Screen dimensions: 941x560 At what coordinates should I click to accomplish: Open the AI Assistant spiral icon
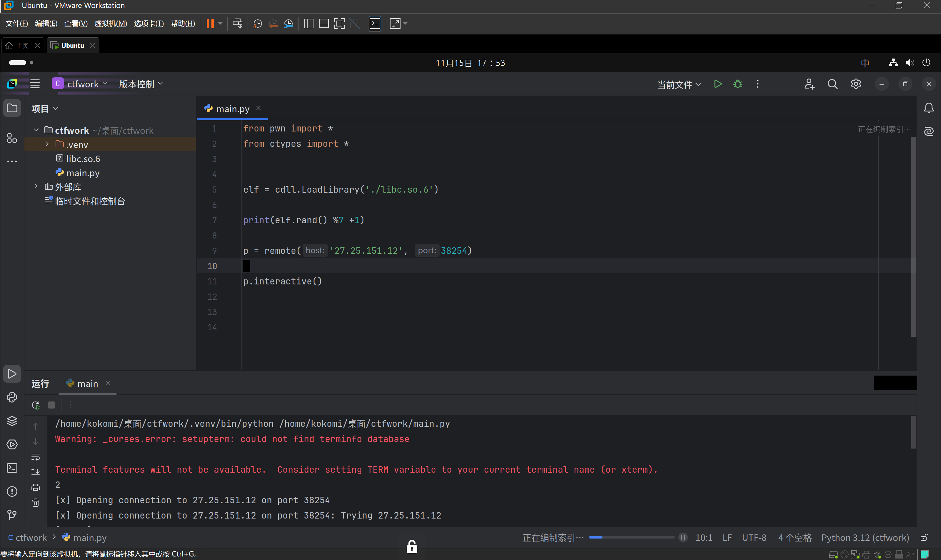click(x=929, y=131)
